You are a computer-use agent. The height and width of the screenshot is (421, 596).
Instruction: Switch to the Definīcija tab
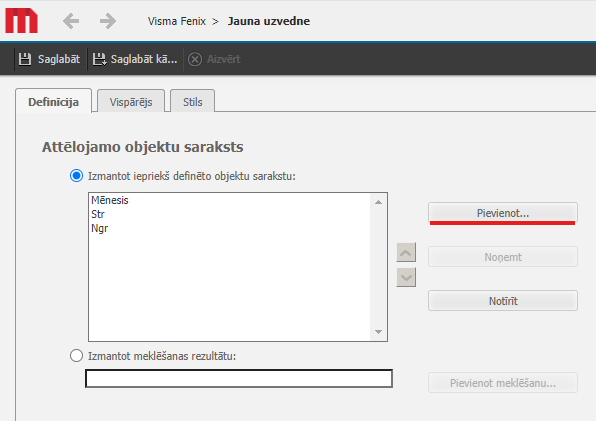(x=54, y=101)
